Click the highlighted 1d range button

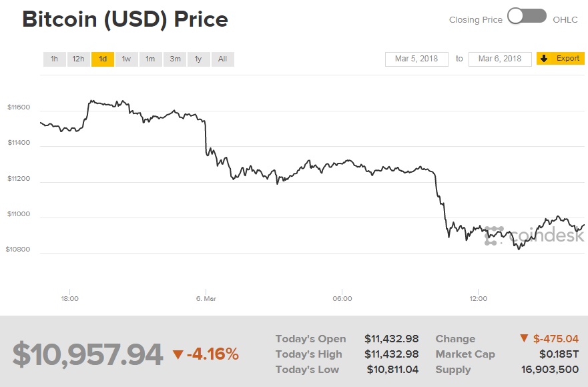103,59
